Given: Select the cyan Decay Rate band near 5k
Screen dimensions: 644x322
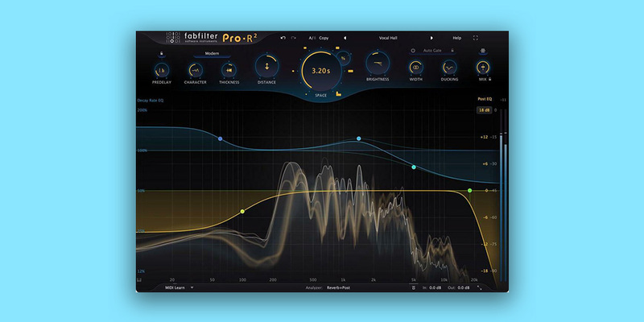Looking at the screenshot, I should click(x=414, y=167).
